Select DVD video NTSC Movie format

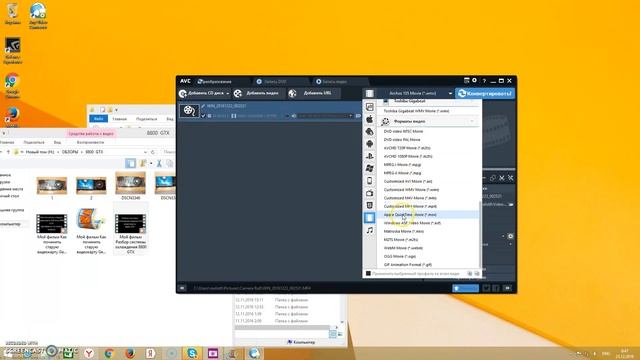tap(428, 131)
